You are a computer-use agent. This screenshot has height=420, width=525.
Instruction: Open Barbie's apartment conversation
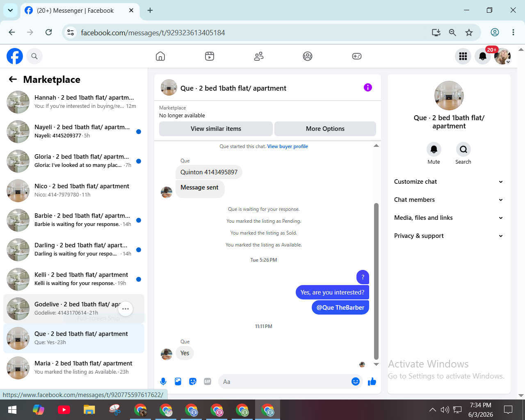pos(74,220)
